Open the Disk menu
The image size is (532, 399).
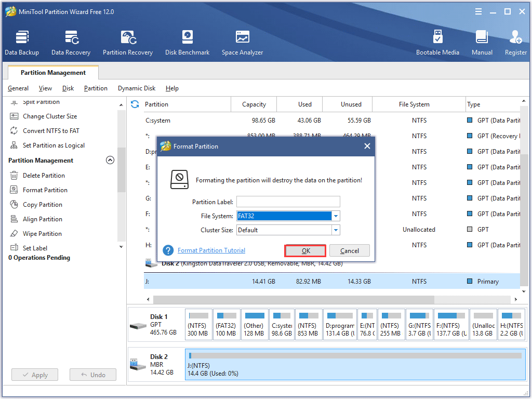pos(68,88)
